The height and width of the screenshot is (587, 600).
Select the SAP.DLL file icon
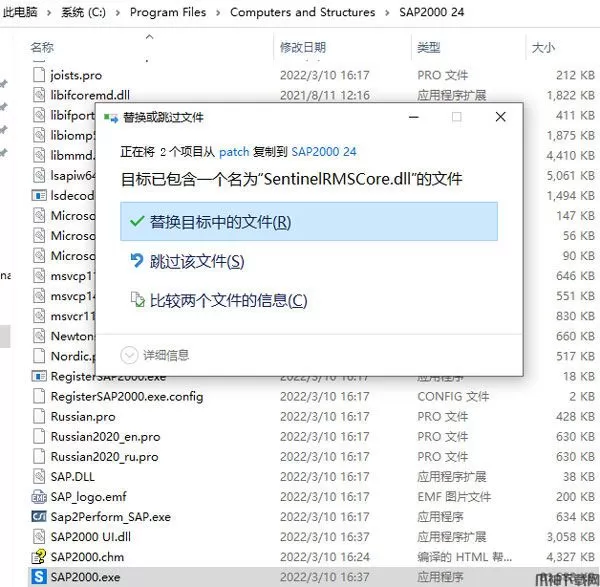coord(39,476)
